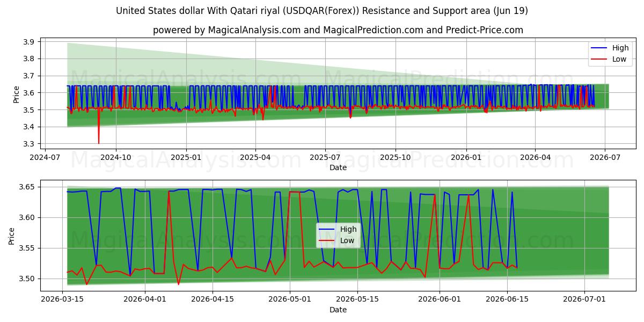Click the 3.50 tick on bottom chart

[x=27, y=279]
